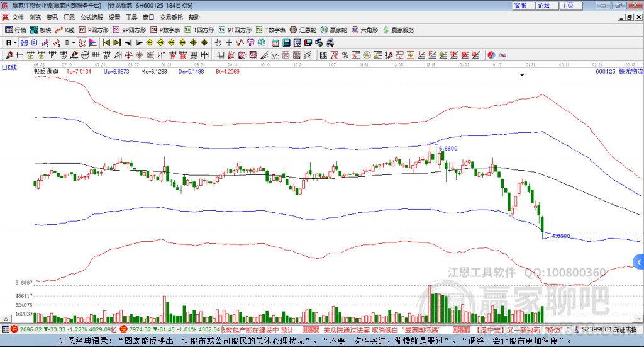The image size is (644, 347).
Task: Open the 江恩轮 Gann wheel tool
Action: pos(304,30)
